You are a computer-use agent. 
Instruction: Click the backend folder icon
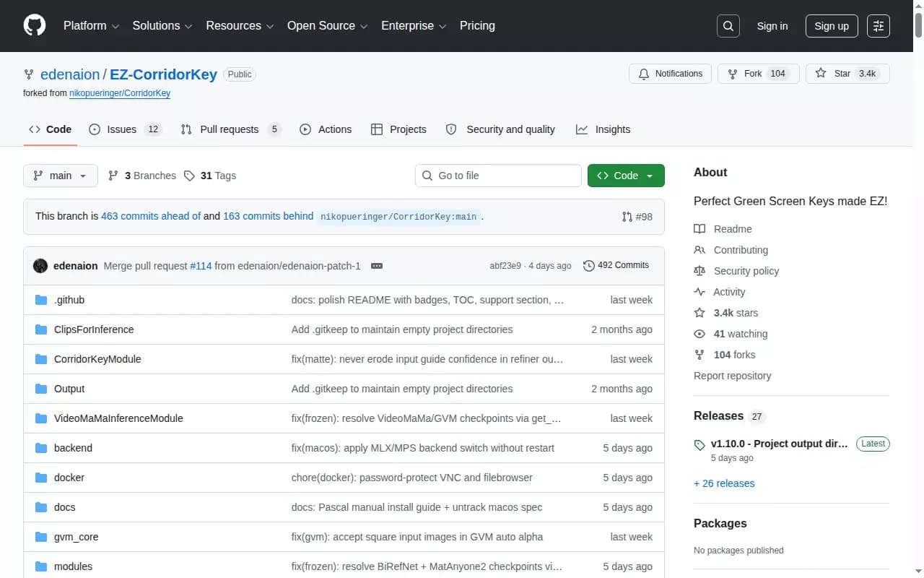(x=41, y=448)
